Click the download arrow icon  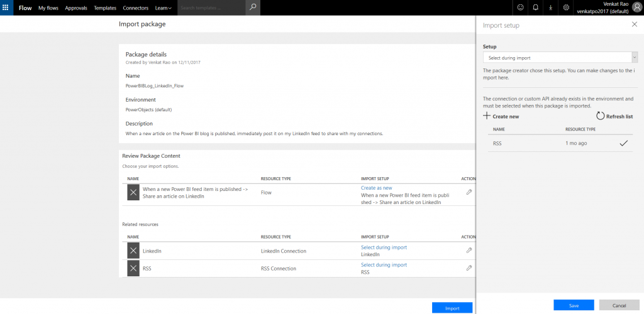[551, 8]
